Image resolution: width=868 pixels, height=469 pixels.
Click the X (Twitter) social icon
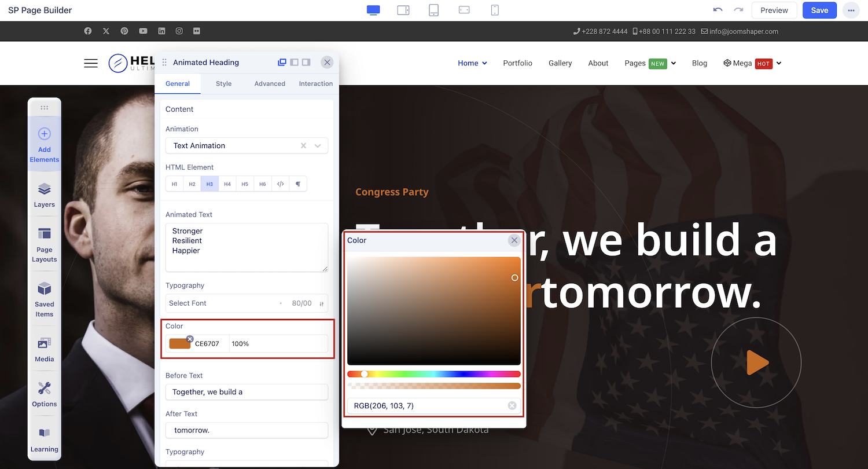106,31
